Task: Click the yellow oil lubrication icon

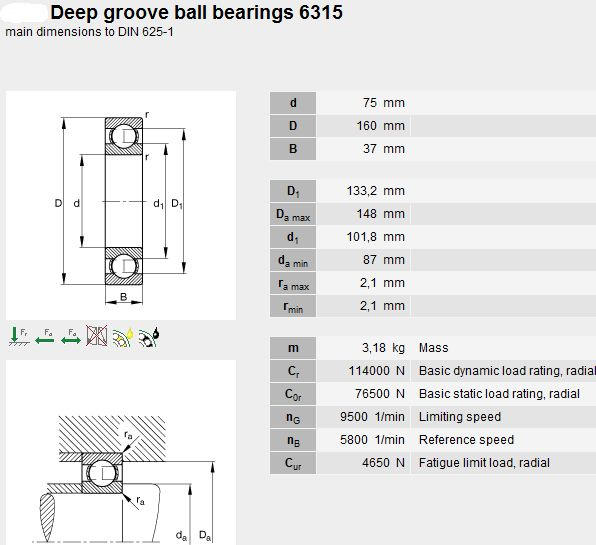Action: point(123,337)
